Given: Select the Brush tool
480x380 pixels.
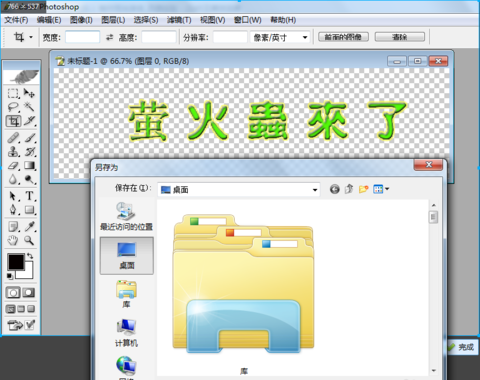Looking at the screenshot, I should pos(29,138).
